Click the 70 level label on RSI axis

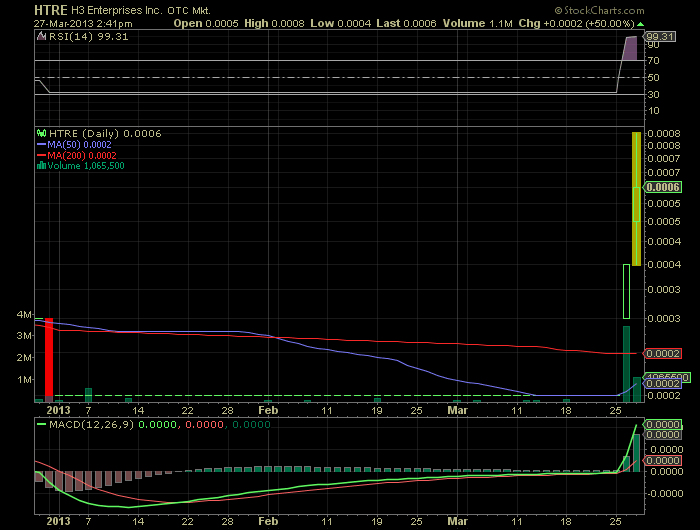coord(653,60)
